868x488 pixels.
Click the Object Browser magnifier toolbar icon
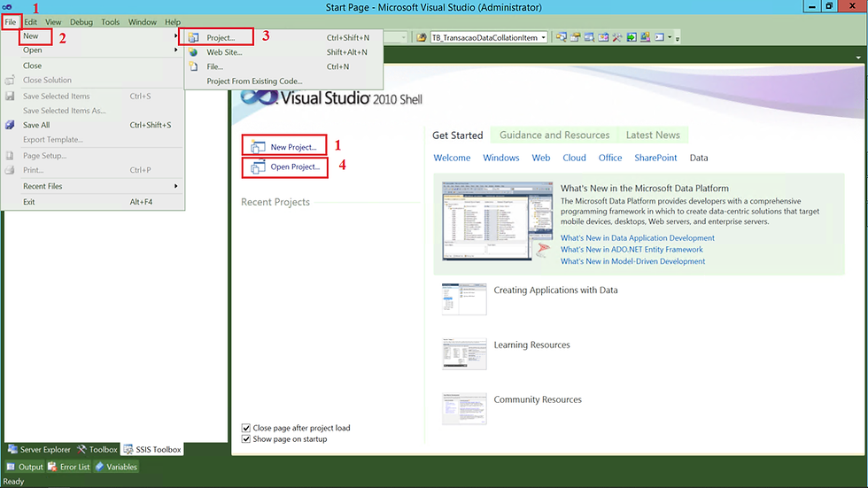589,37
